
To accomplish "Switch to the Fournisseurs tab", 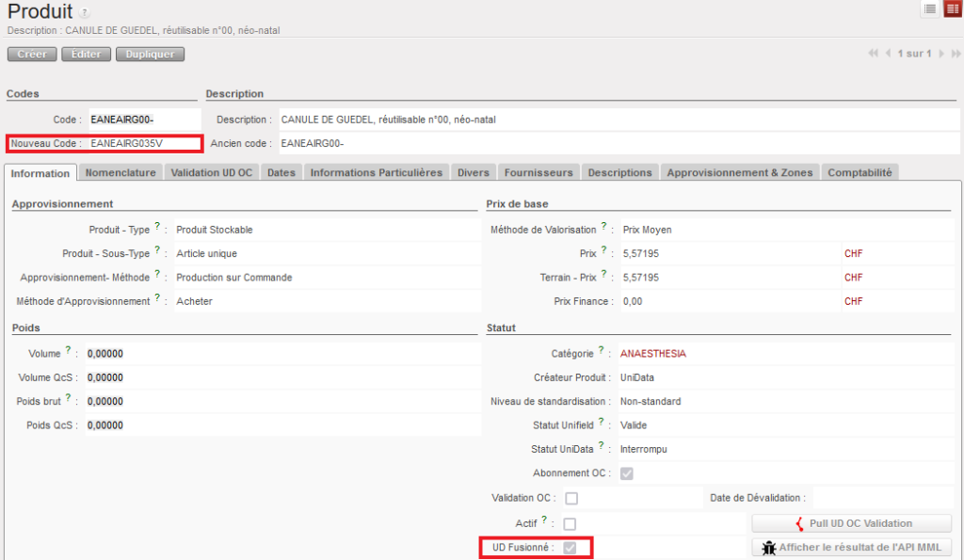I will click(538, 172).
